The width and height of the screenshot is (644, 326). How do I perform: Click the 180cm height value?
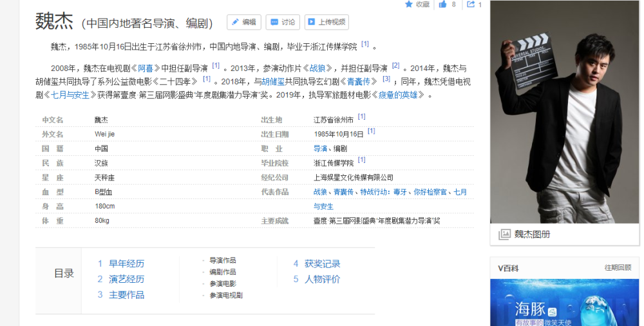coord(104,206)
